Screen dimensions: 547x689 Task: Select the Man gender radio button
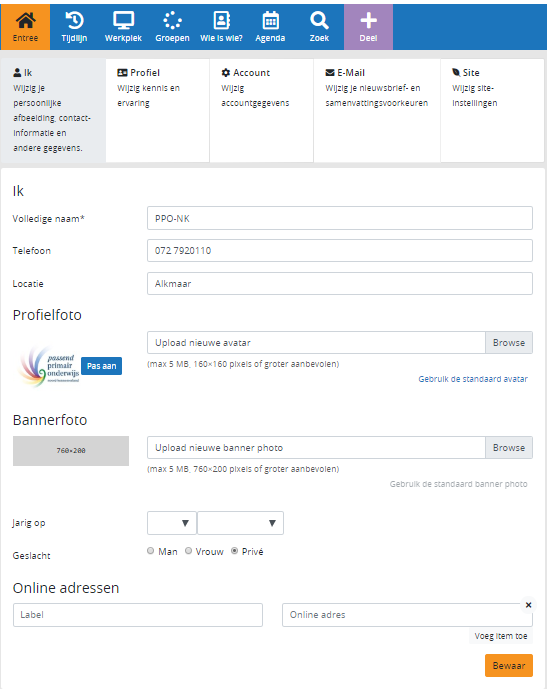coord(151,551)
